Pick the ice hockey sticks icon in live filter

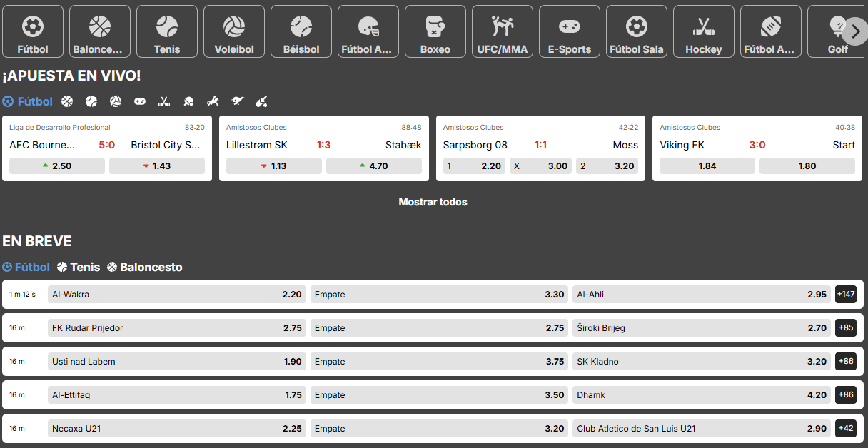164,102
